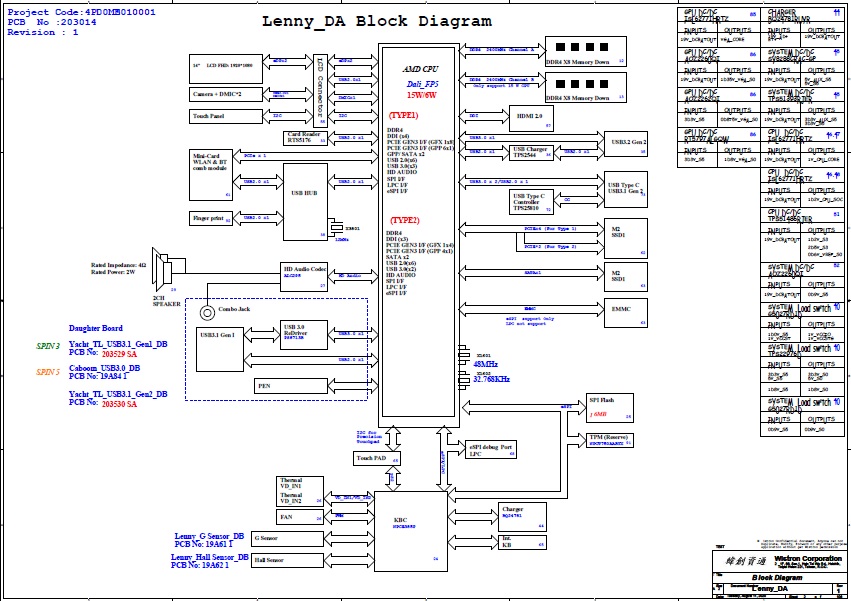851x601 pixels.
Task: Click the "USB HUB" block
Action: click(305, 201)
